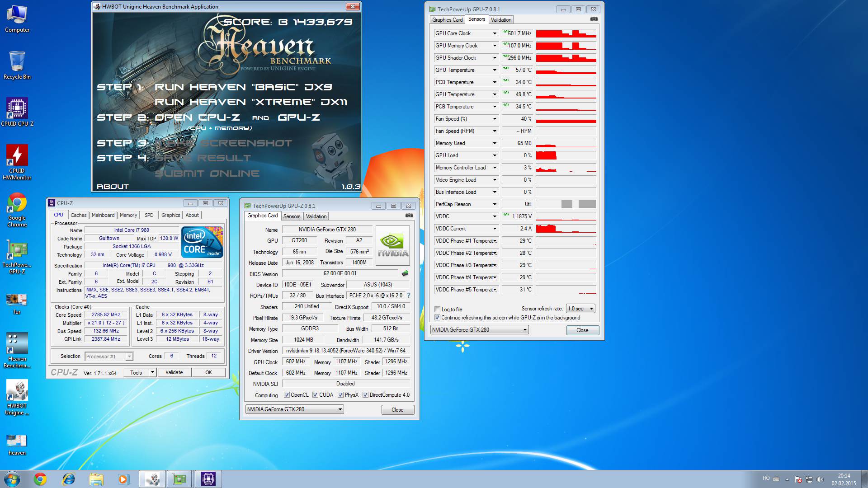Open the Graphics tab in CPU-Z
The width and height of the screenshot is (868, 488).
(x=170, y=215)
